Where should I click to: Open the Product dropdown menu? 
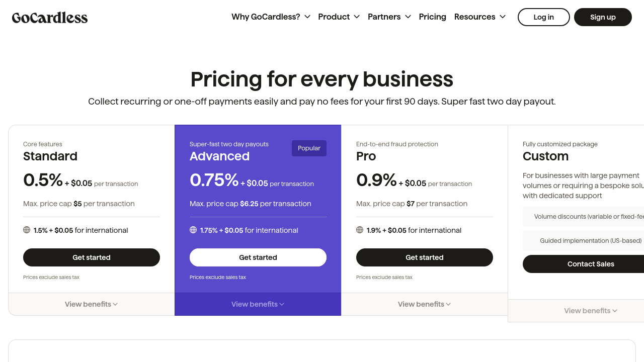(339, 17)
